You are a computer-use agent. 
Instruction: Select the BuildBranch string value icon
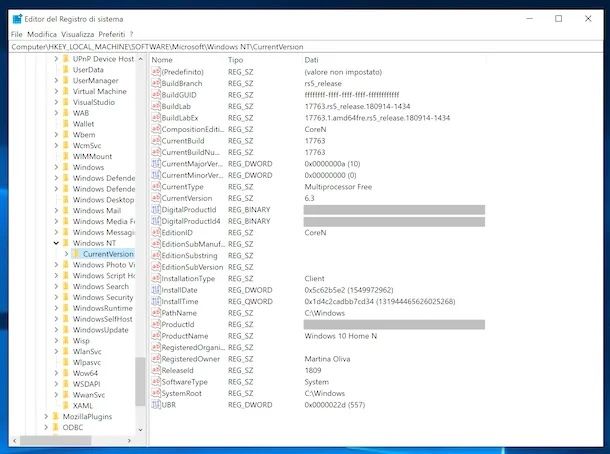point(156,83)
